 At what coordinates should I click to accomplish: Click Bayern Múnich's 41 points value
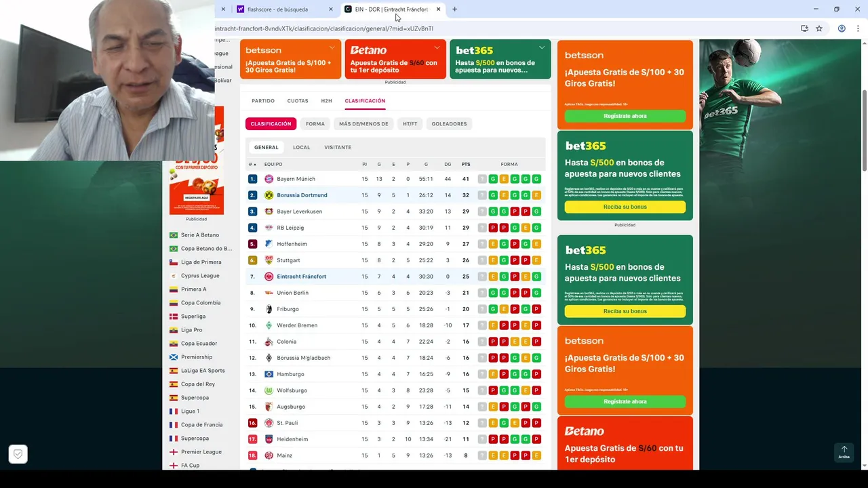tap(466, 179)
